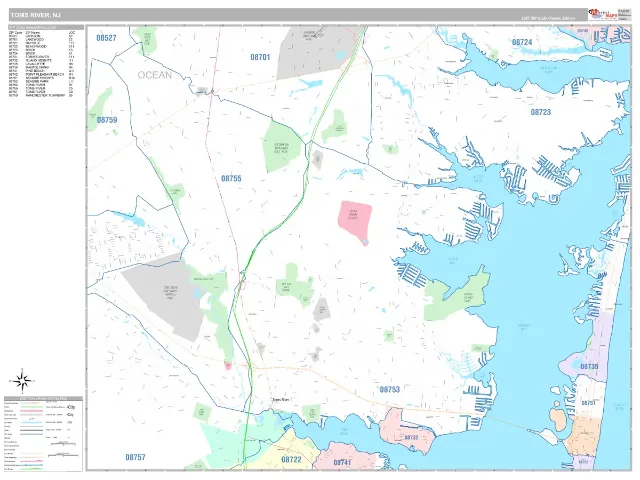Click the light blue swatch in legend
This screenshot has height=480, width=640.
click(31, 422)
